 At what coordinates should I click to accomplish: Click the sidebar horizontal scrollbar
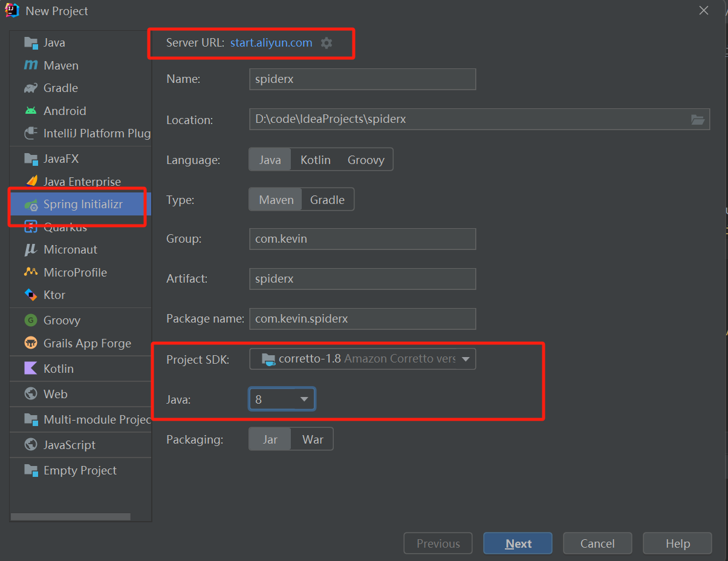71,517
